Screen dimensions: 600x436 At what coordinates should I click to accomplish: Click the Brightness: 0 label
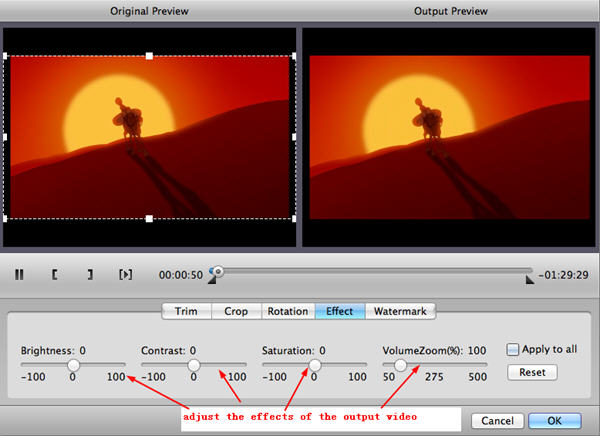coord(53,351)
